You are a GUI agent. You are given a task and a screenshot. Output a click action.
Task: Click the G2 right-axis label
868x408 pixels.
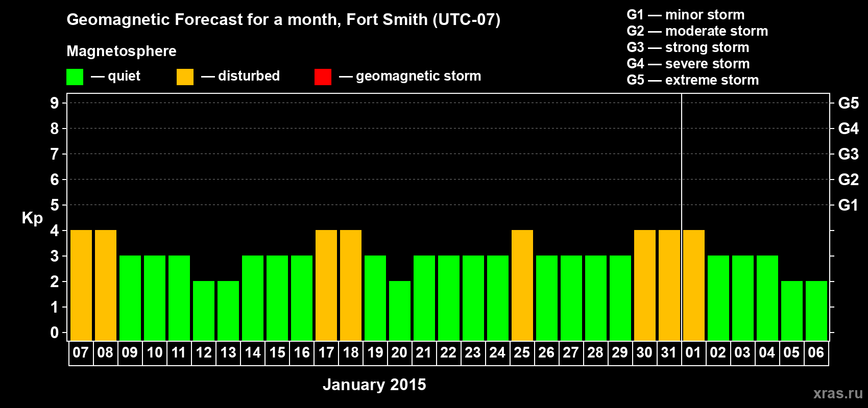click(849, 180)
